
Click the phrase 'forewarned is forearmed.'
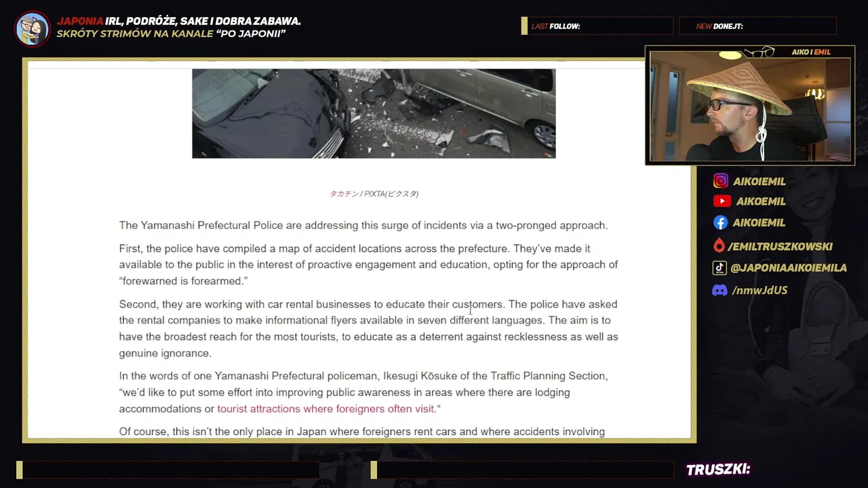(182, 281)
